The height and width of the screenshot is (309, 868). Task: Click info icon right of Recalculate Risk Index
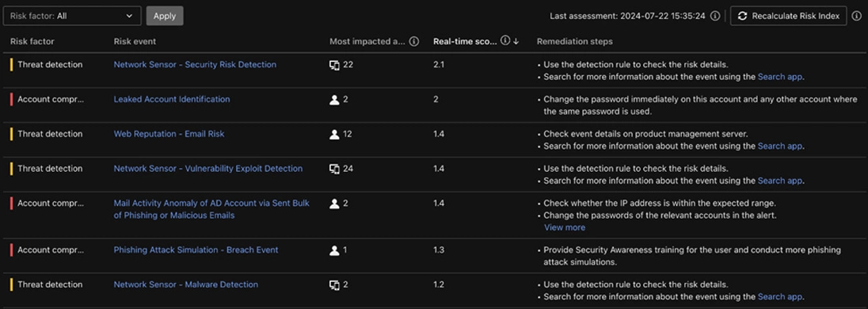[x=856, y=16]
